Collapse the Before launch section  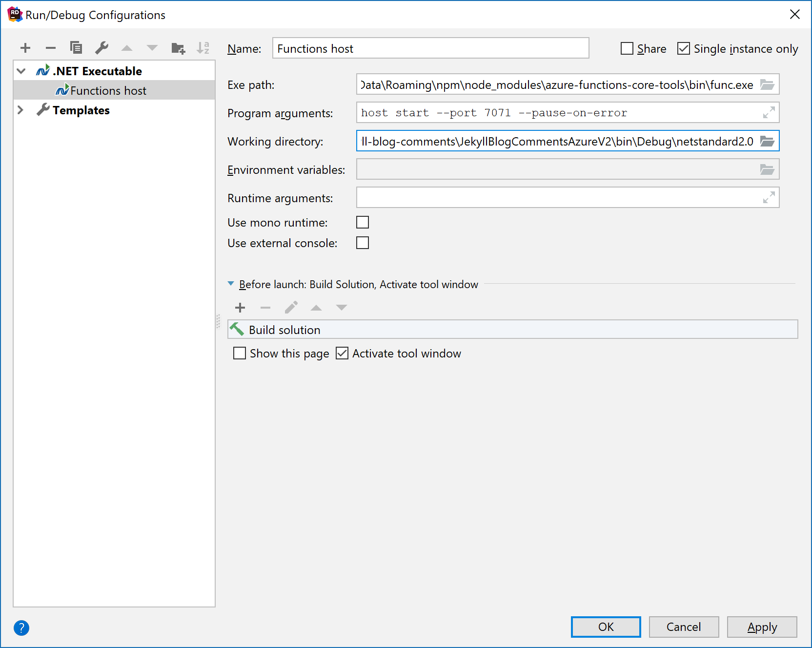pos(231,284)
